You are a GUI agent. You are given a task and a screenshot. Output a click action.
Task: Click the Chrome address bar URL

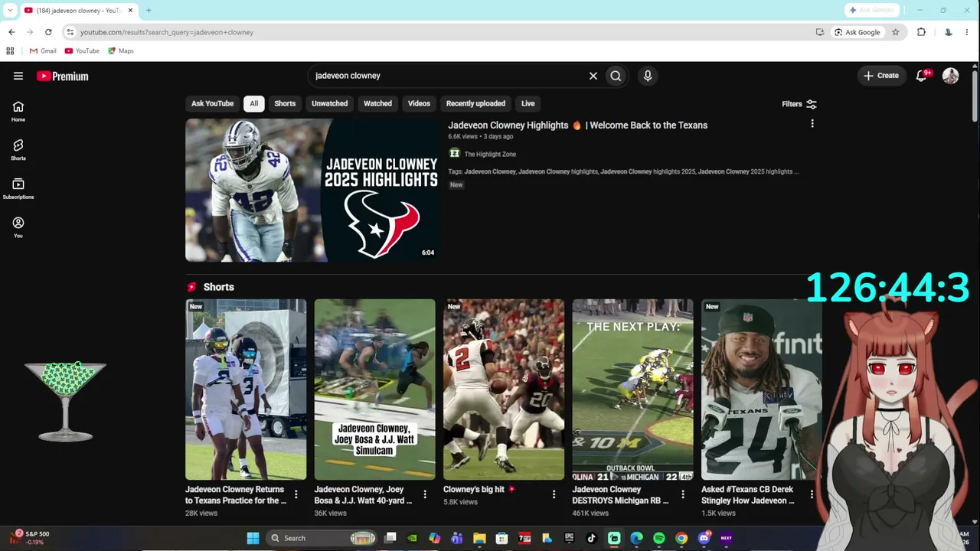click(167, 32)
